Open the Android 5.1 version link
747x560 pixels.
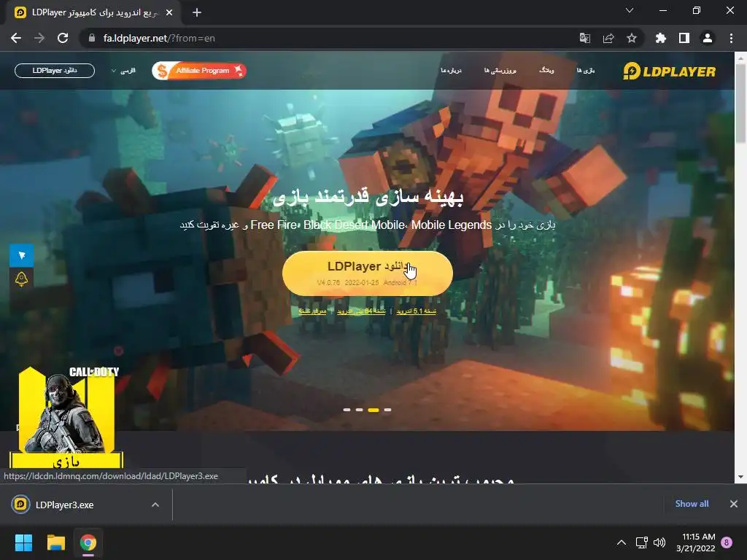pos(416,311)
